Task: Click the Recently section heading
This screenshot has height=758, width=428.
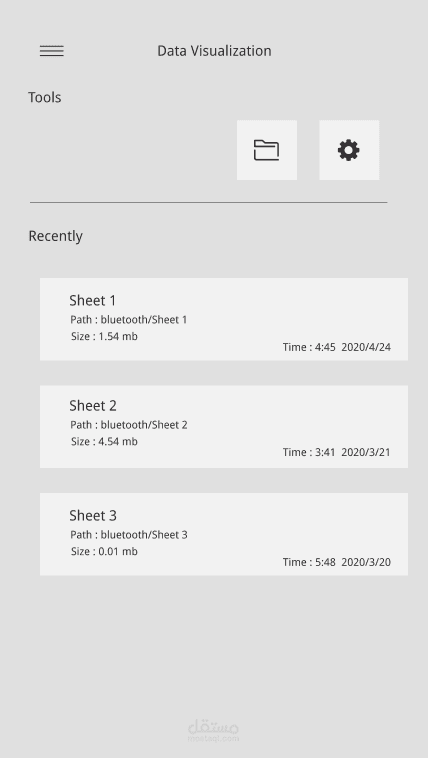Action: click(56, 236)
